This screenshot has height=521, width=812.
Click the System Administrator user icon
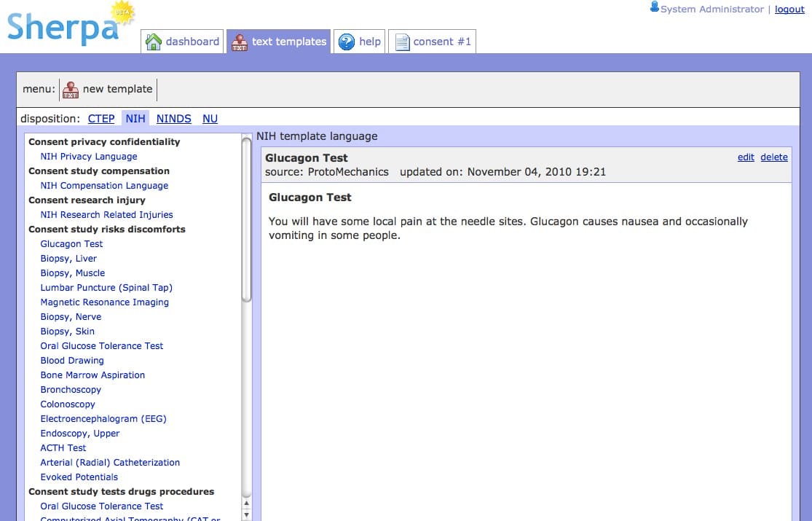point(654,8)
